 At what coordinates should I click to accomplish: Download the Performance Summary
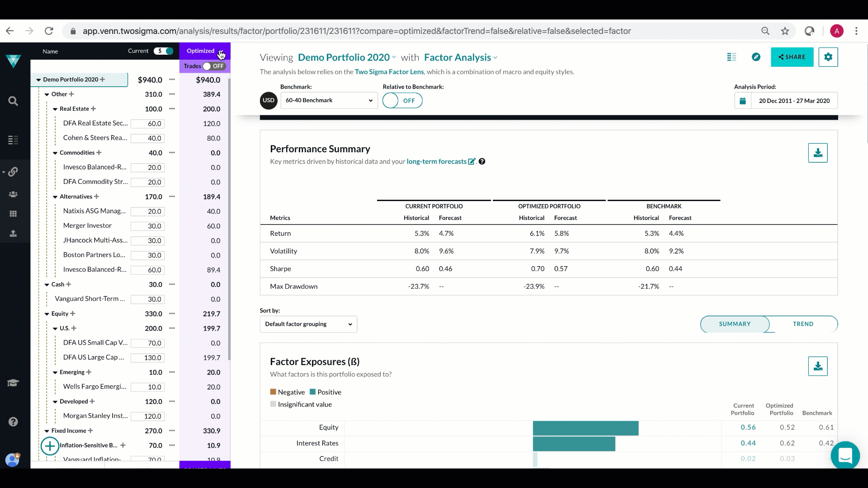pyautogui.click(x=818, y=153)
